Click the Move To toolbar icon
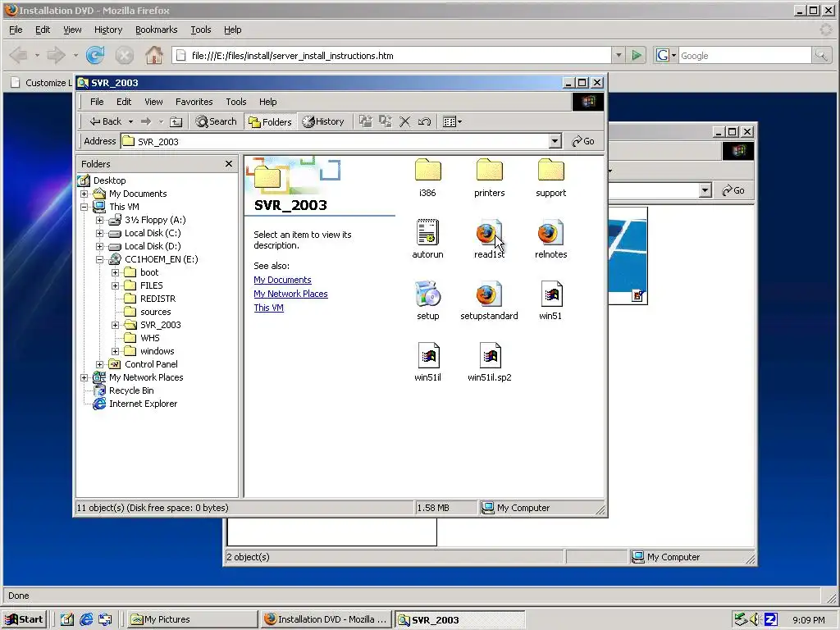This screenshot has width=840, height=630. (365, 121)
